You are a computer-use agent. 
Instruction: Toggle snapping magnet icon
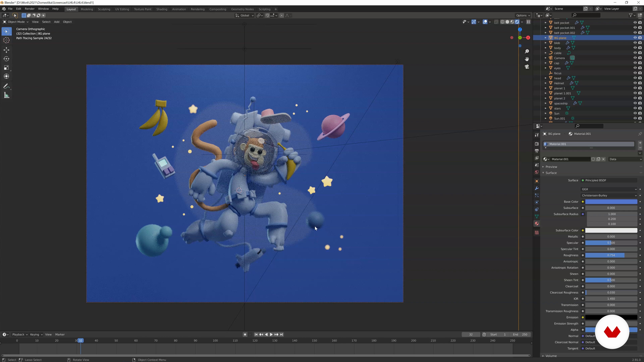267,15
